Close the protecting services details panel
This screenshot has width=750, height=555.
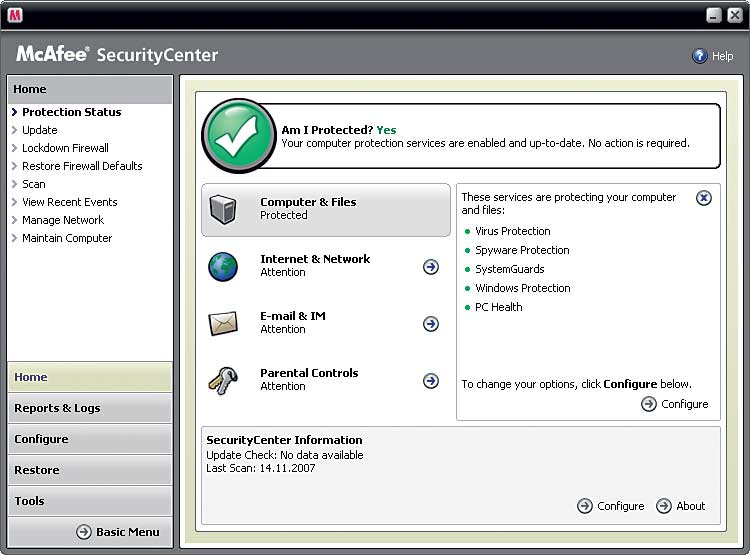(x=704, y=198)
